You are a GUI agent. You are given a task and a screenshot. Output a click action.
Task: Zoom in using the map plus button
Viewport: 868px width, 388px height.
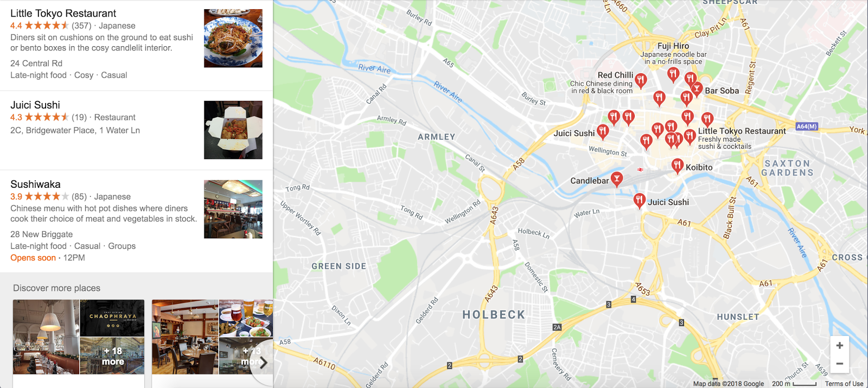(x=839, y=346)
